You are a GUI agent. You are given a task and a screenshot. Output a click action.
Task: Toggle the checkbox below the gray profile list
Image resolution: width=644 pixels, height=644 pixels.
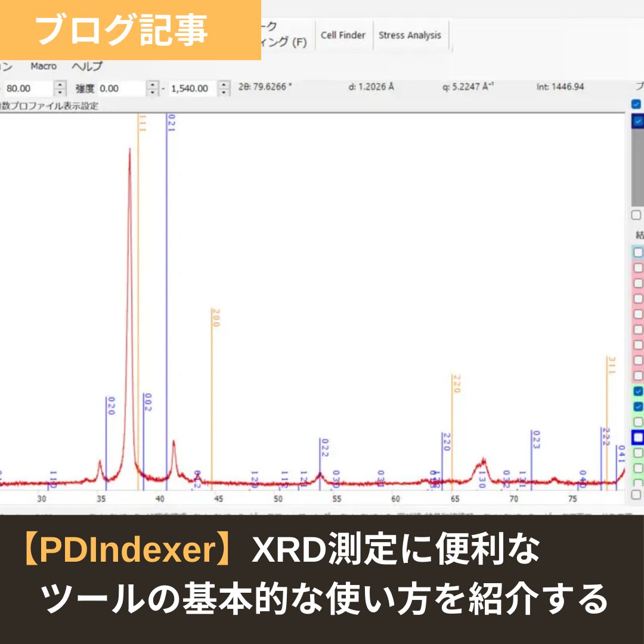(636, 215)
